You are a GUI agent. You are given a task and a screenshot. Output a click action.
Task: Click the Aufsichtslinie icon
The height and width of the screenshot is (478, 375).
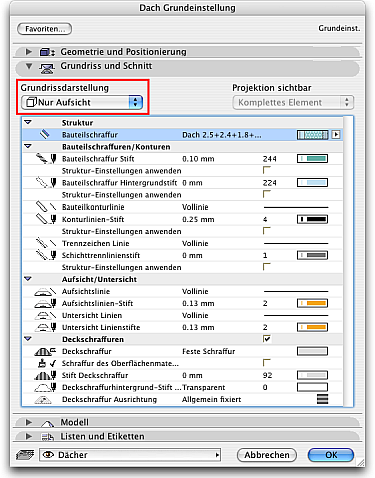click(x=45, y=292)
